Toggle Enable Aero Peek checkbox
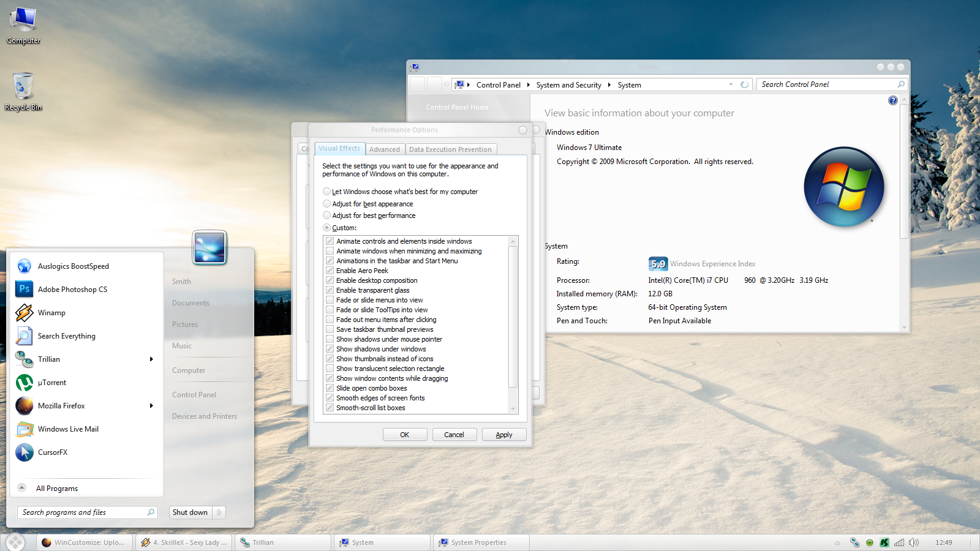Image resolution: width=980 pixels, height=551 pixels. pos(330,271)
